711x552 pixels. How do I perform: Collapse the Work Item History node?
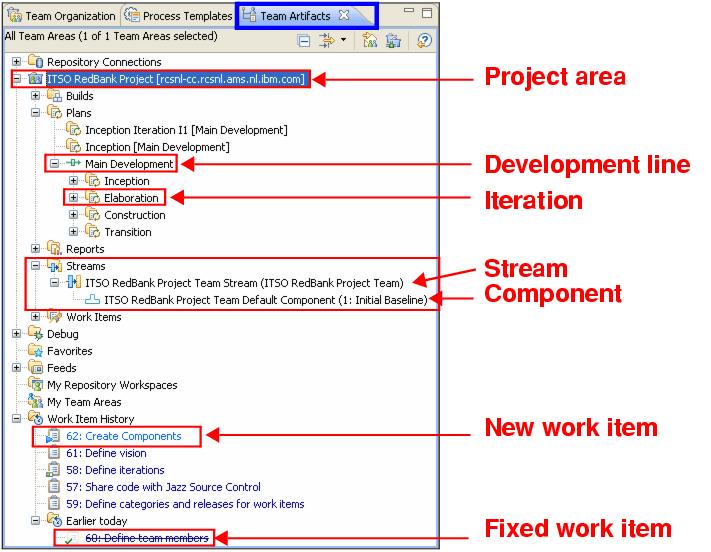tap(16, 418)
